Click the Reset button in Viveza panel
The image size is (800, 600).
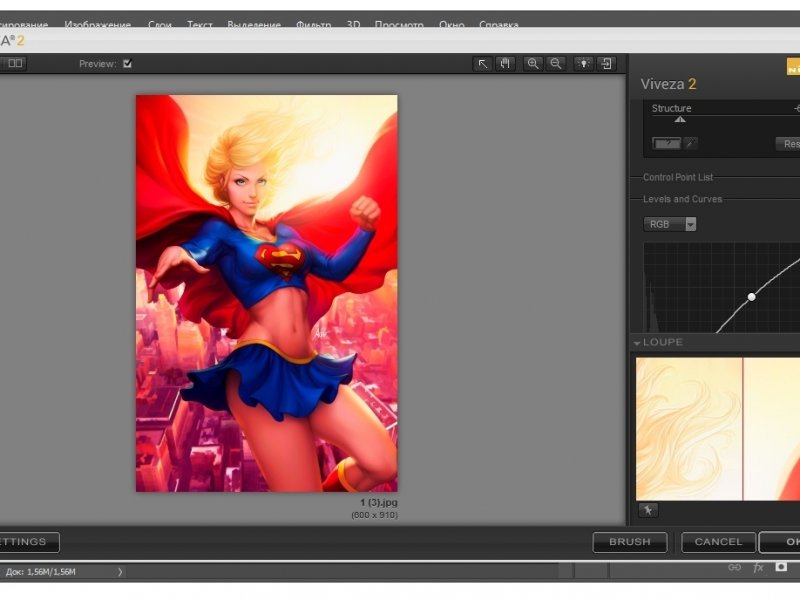click(x=788, y=144)
